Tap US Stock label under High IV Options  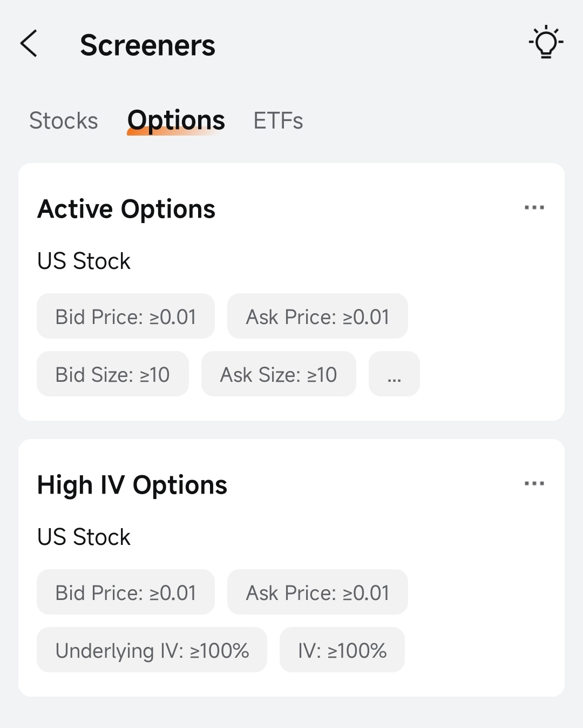[x=84, y=537]
